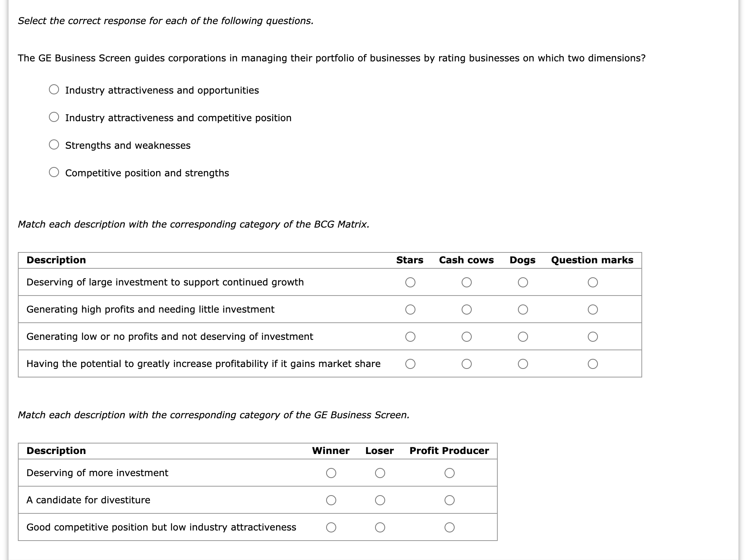
Task: Mark Stars for "Deserving of large investment" row
Action: tap(410, 283)
